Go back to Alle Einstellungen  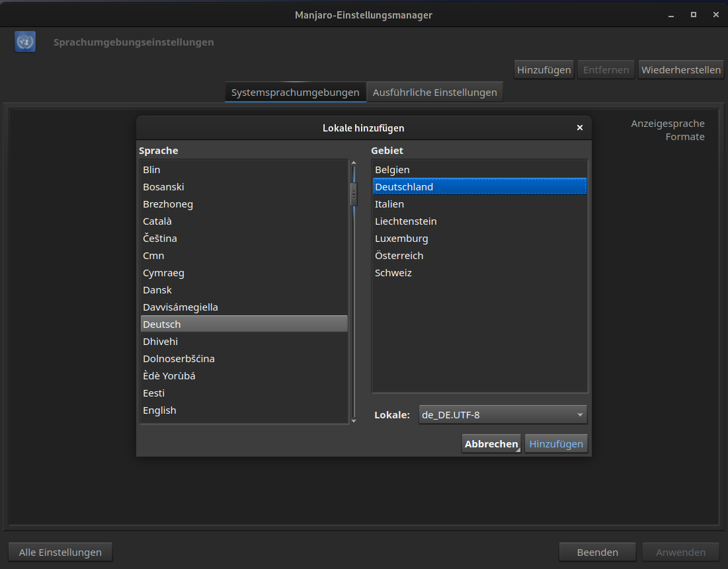(60, 552)
